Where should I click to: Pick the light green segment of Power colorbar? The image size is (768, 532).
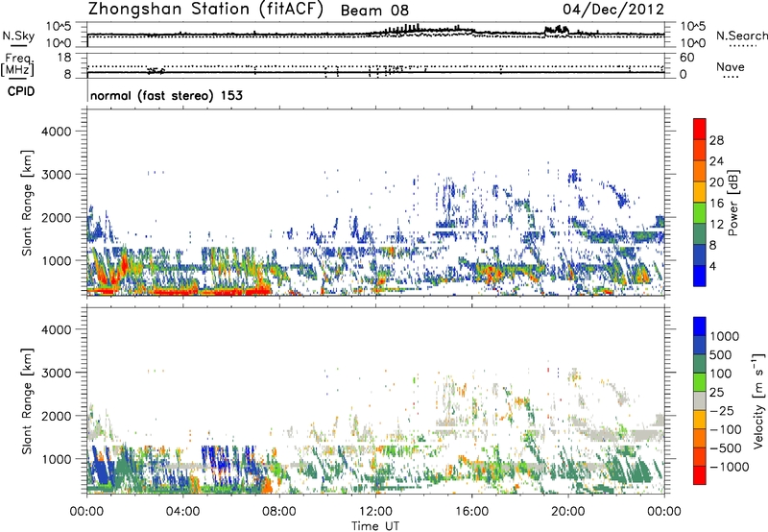point(700,212)
